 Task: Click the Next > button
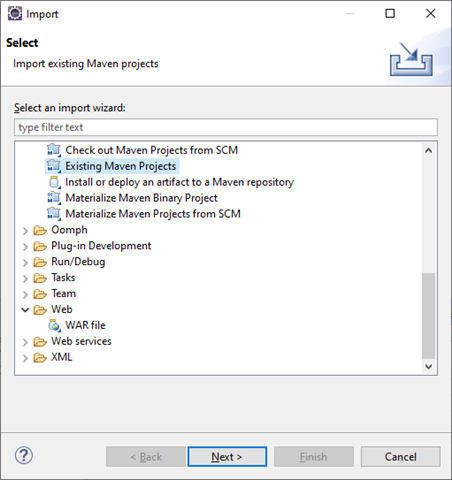point(227,457)
